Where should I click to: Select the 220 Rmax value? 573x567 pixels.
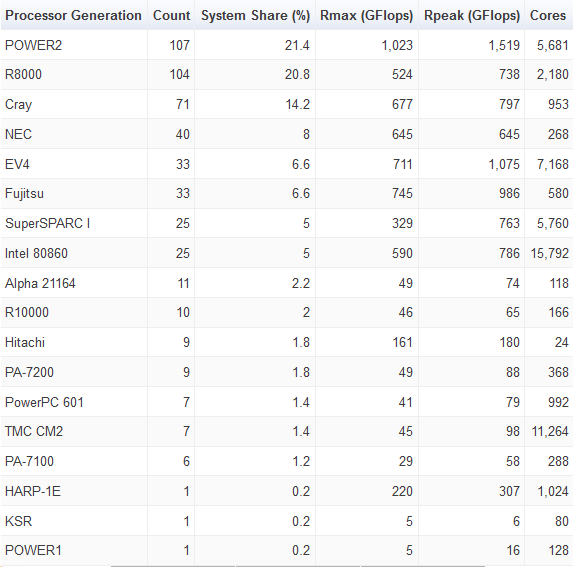(402, 492)
